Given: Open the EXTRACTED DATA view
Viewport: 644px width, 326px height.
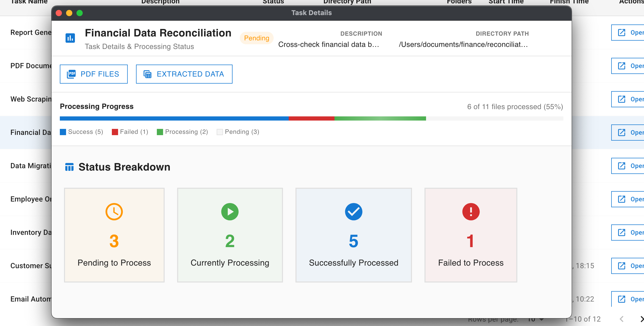Looking at the screenshot, I should click(x=184, y=74).
